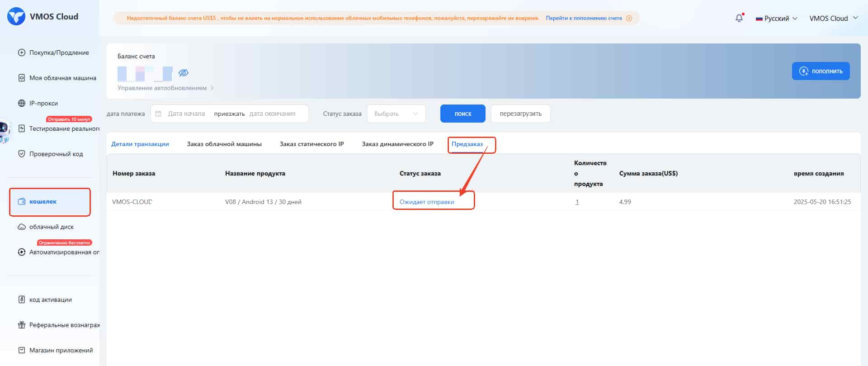Click the поиск button
The image size is (868, 366).
click(x=463, y=114)
